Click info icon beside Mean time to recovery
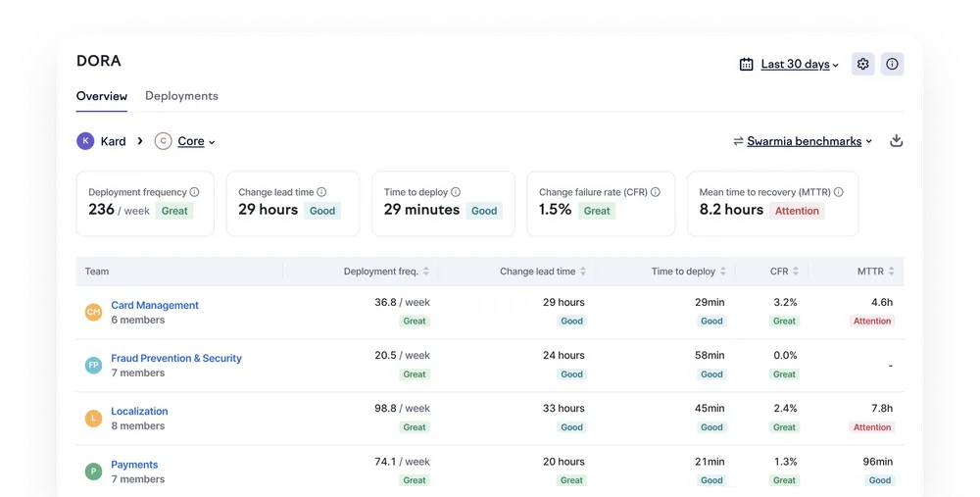980x497 pixels. click(839, 192)
